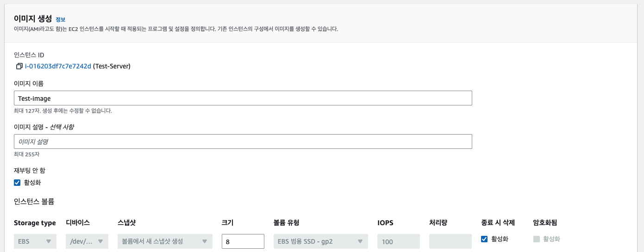Copy the instance ID with the copy icon
This screenshot has width=644, height=252.
[x=19, y=66]
